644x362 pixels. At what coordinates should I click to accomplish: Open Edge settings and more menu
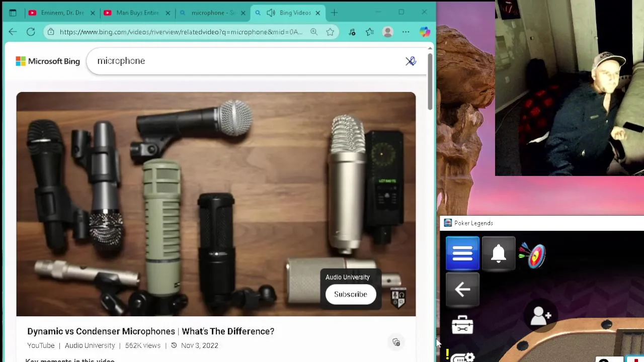tap(406, 32)
